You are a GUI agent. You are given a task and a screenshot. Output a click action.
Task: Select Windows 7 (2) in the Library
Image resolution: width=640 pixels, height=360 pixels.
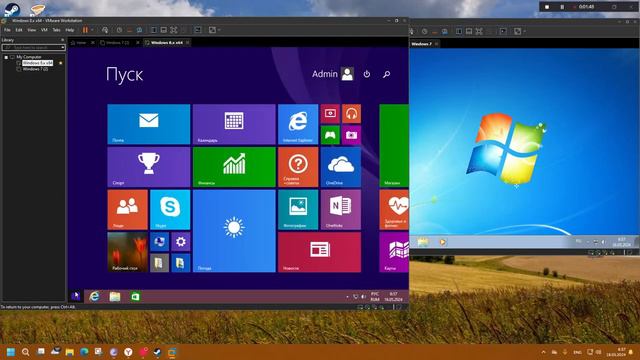(x=35, y=69)
